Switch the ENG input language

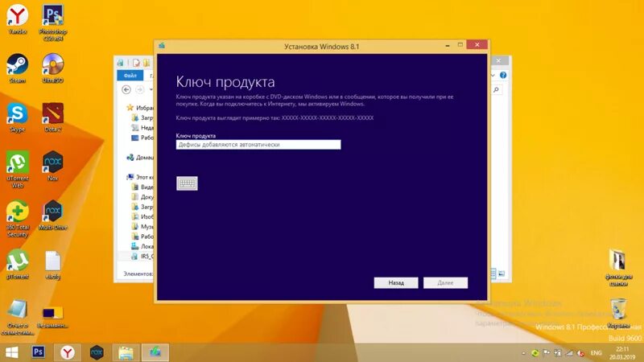596,353
